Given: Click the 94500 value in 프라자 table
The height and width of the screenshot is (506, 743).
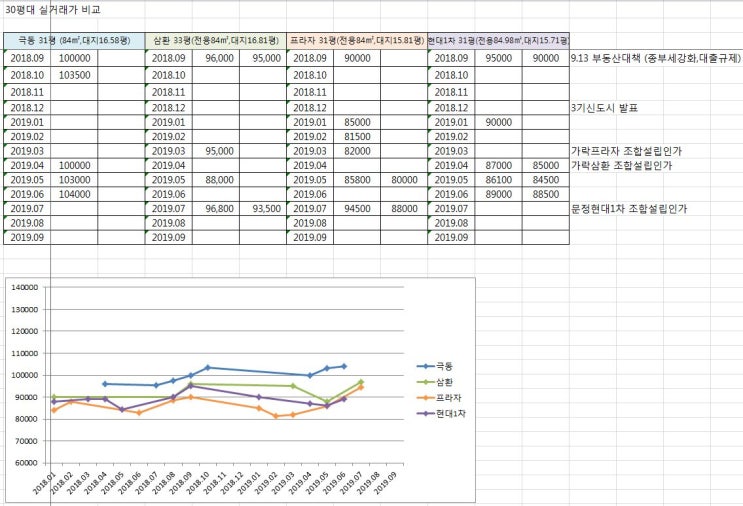Looking at the screenshot, I should pos(357,208).
